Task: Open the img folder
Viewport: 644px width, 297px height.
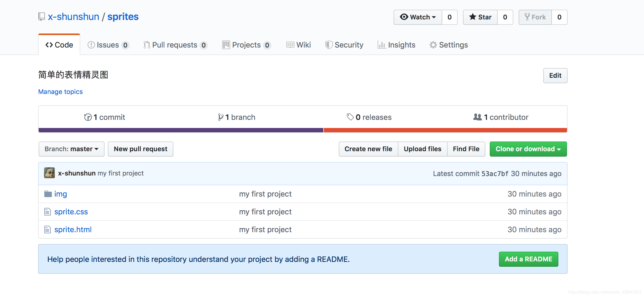Action: (x=61, y=194)
